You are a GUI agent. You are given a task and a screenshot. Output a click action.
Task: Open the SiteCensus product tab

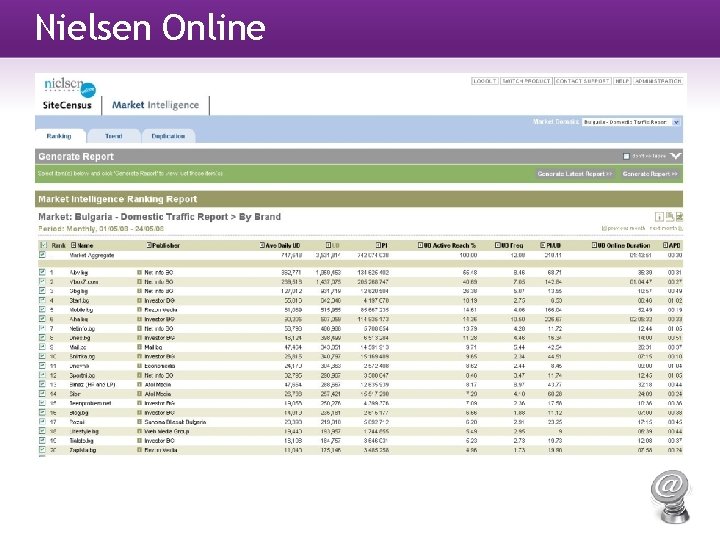[67, 105]
